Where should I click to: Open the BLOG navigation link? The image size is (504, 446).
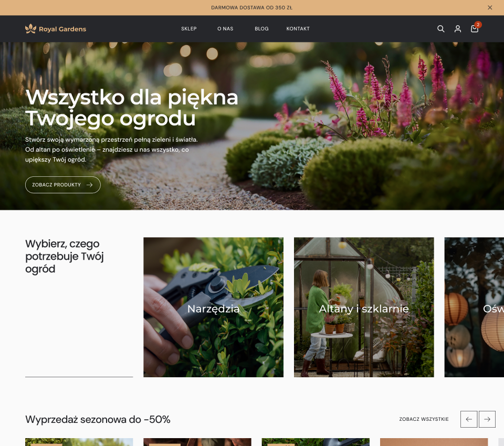261,29
